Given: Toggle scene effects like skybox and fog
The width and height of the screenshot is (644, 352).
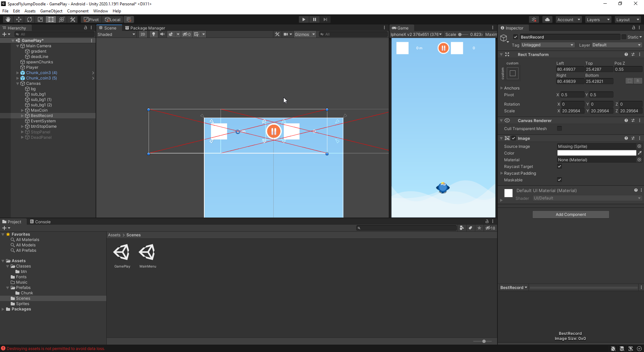Looking at the screenshot, I should (171, 34).
